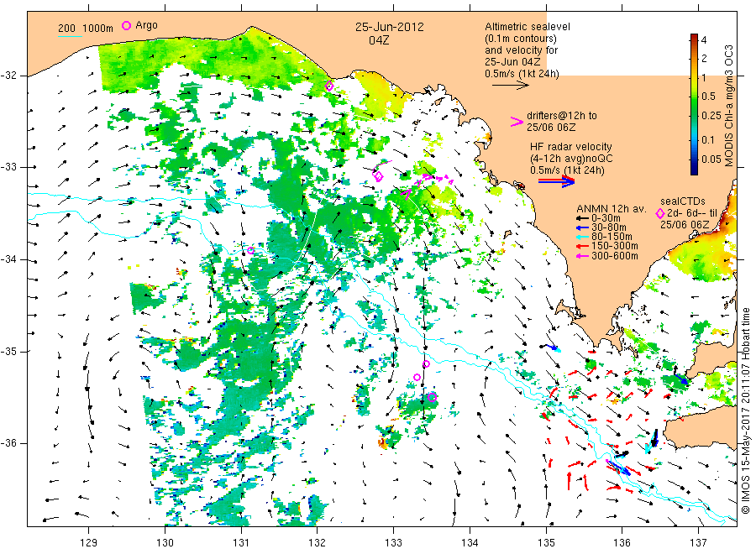
Task: Click the black 0-30m legend arrow
Action: tap(582, 218)
